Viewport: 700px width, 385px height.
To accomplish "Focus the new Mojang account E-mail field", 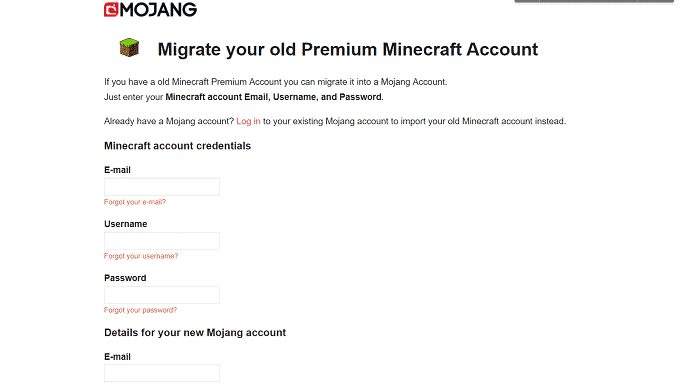I will click(x=162, y=373).
